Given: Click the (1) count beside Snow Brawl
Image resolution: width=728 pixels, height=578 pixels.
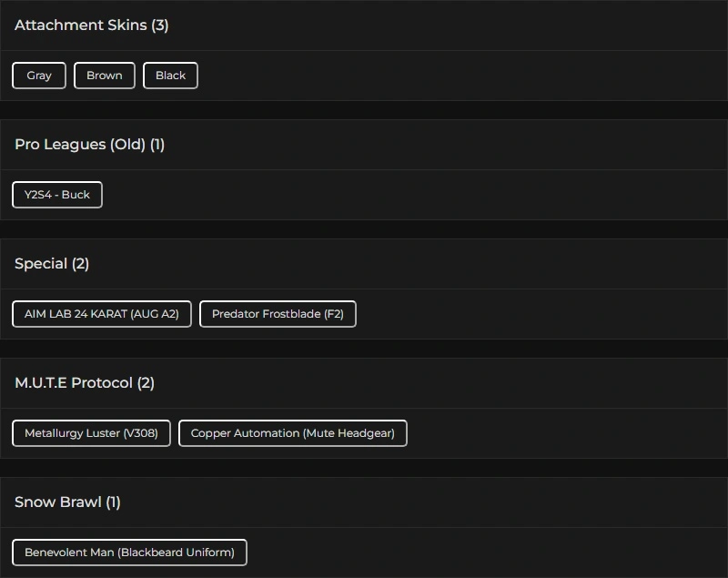Looking at the screenshot, I should click(x=113, y=502).
